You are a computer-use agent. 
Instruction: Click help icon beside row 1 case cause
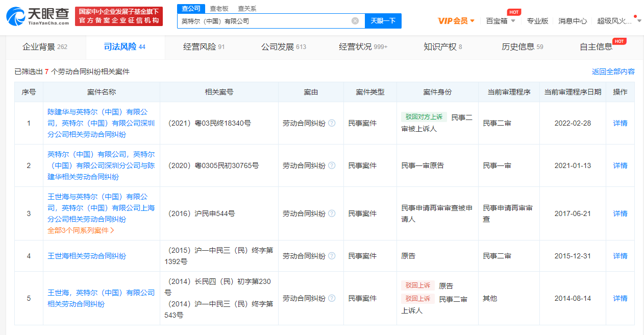332,123
